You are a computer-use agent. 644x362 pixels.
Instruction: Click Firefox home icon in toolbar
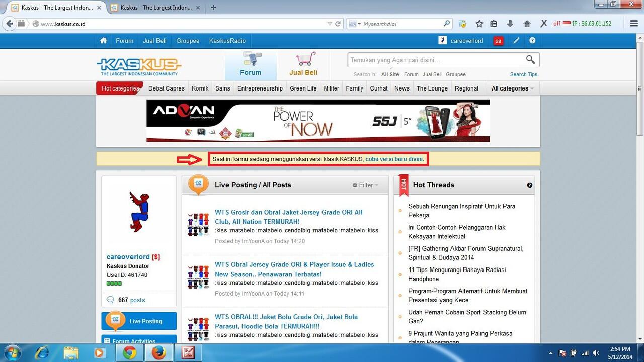point(527,24)
